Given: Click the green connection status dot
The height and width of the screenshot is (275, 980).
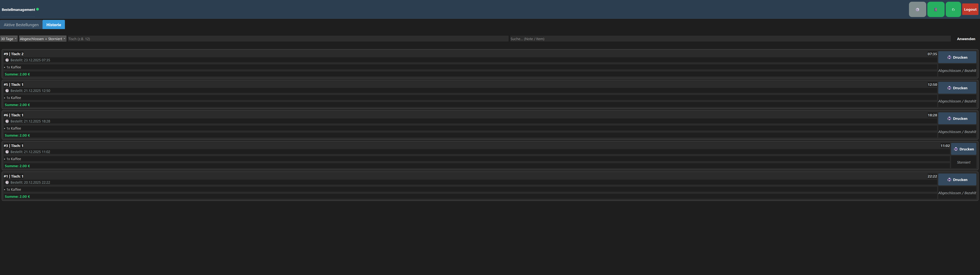Looking at the screenshot, I should click(38, 9).
